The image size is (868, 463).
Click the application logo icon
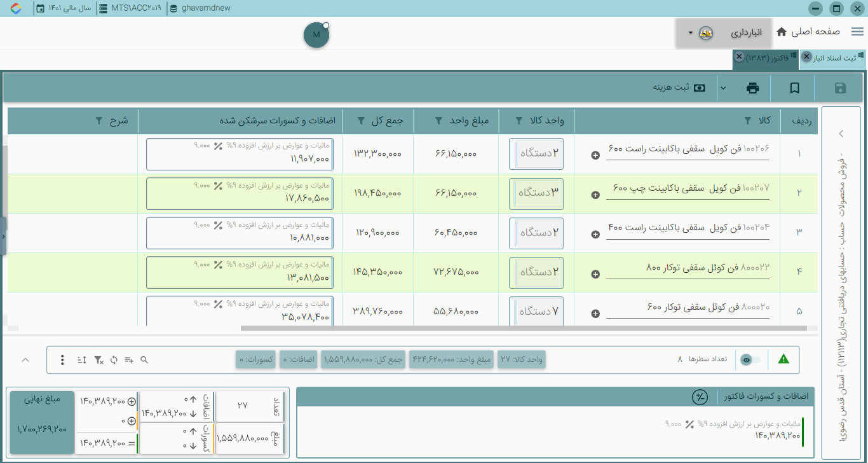point(16,9)
